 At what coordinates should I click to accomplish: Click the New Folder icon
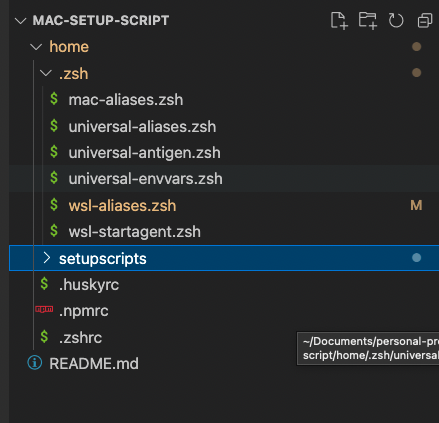[x=368, y=20]
